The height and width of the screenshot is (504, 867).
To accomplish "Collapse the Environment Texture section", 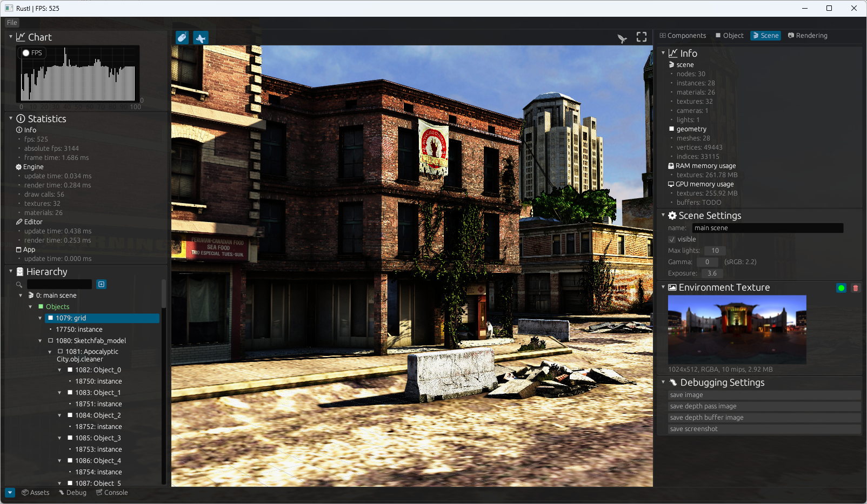I will click(663, 287).
